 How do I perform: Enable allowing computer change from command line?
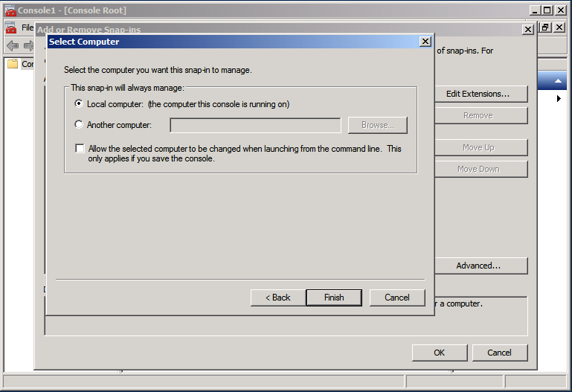tap(80, 149)
